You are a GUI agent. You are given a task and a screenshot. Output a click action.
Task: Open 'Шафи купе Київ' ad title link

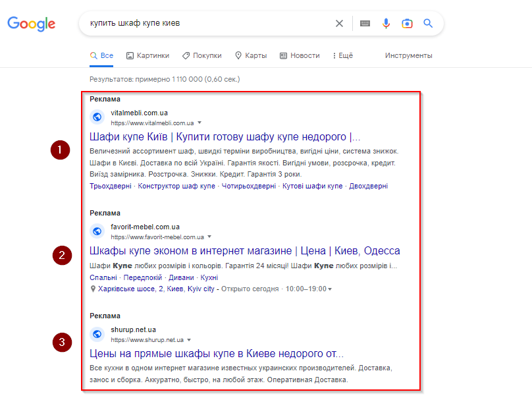(x=225, y=137)
